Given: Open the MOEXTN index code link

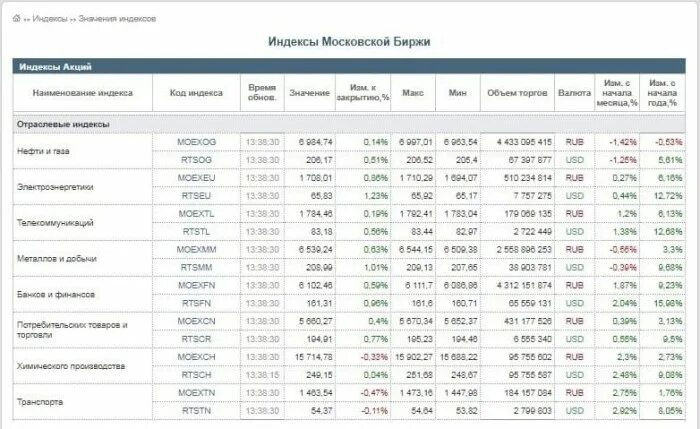Looking at the screenshot, I should pyautogui.click(x=196, y=392).
